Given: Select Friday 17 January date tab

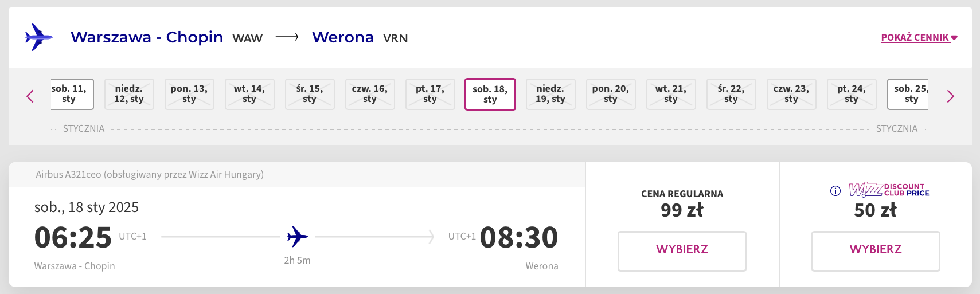Looking at the screenshot, I should tap(430, 94).
